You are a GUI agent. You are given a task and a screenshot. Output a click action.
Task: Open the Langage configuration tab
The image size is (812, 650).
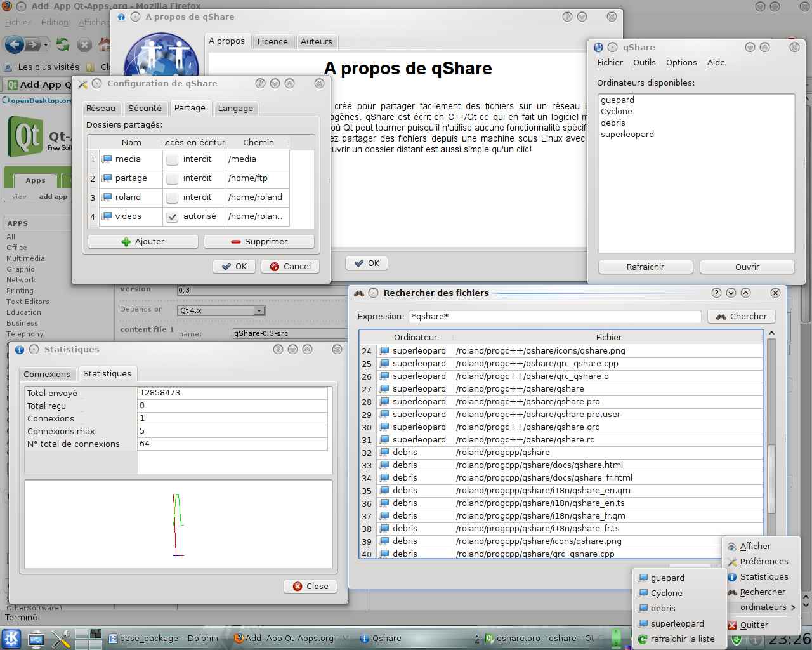(x=235, y=108)
